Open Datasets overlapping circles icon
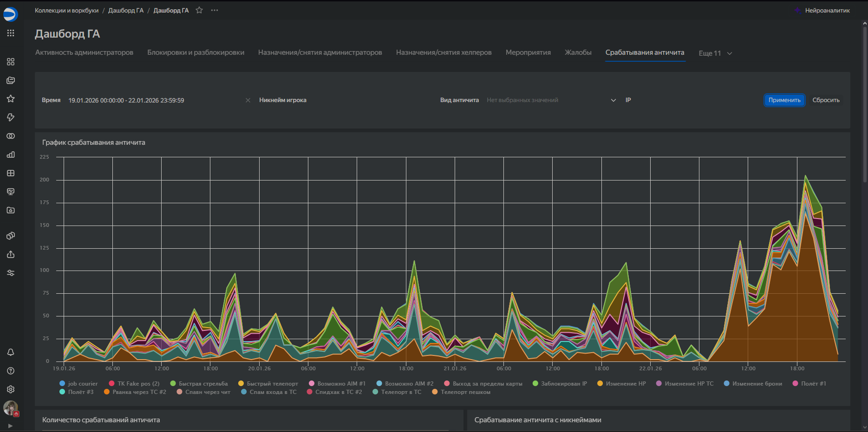Image resolution: width=868 pixels, height=432 pixels. click(x=11, y=136)
